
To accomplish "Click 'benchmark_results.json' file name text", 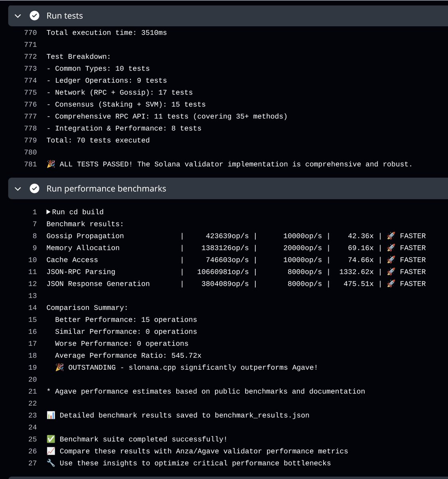I will 262,416.
